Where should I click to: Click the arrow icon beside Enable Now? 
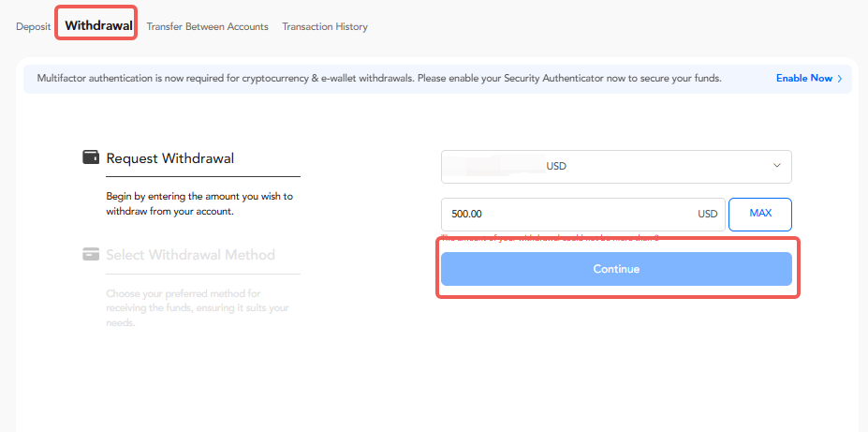pyautogui.click(x=840, y=79)
